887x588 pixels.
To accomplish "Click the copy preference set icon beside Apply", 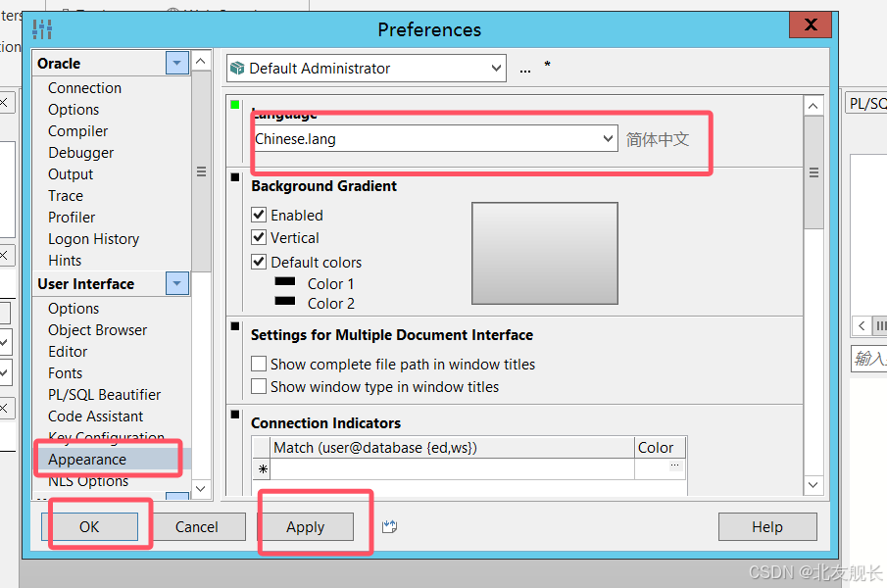I will point(389,526).
